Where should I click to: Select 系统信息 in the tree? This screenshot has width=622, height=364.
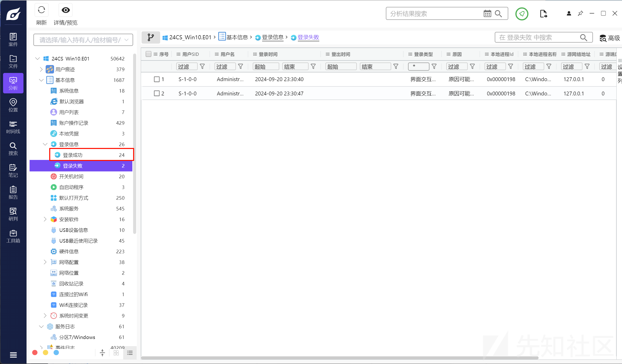[x=81, y=91]
